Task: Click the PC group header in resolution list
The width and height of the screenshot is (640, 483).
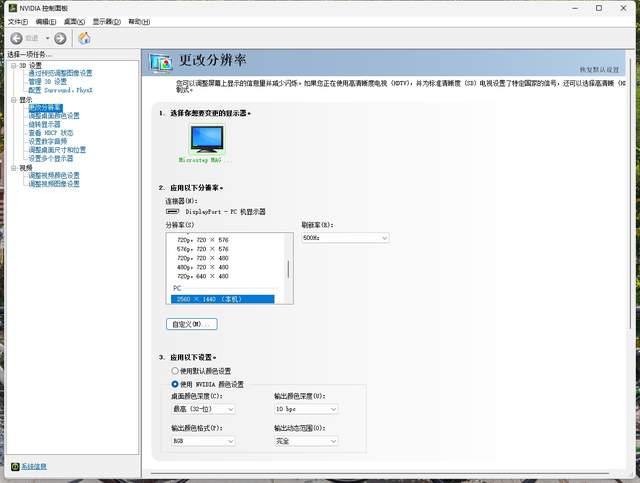Action: [x=177, y=288]
